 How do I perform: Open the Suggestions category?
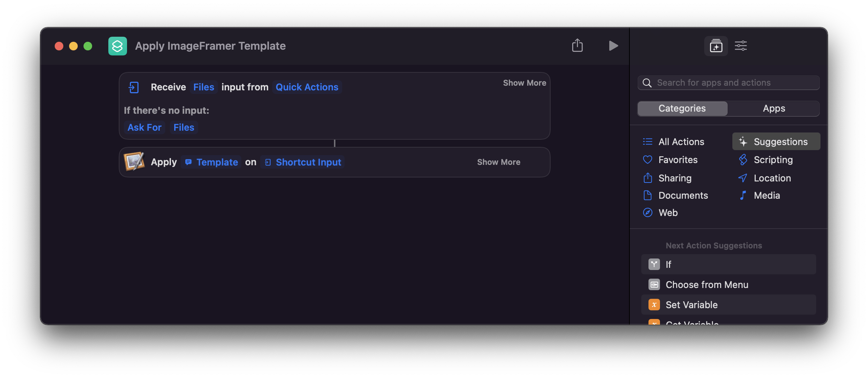pyautogui.click(x=776, y=141)
